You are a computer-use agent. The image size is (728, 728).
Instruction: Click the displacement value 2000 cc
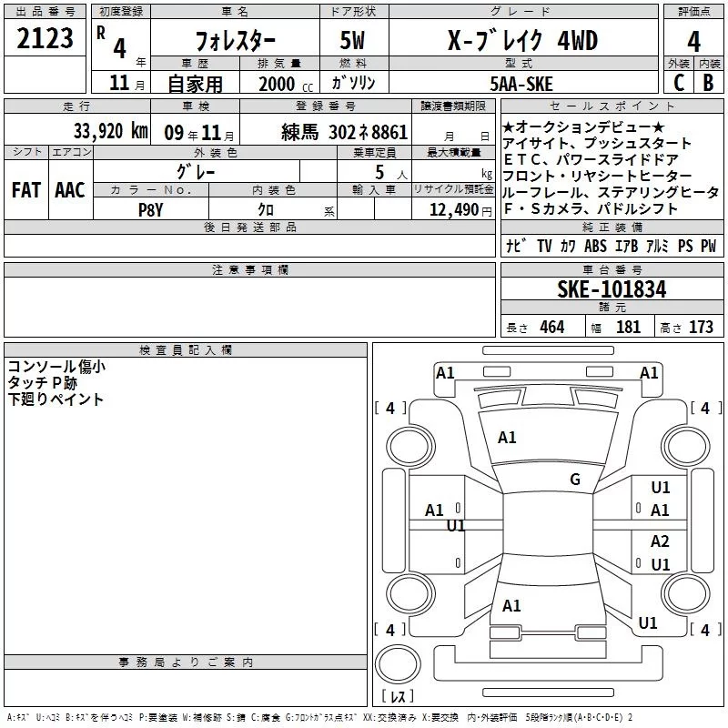click(286, 84)
